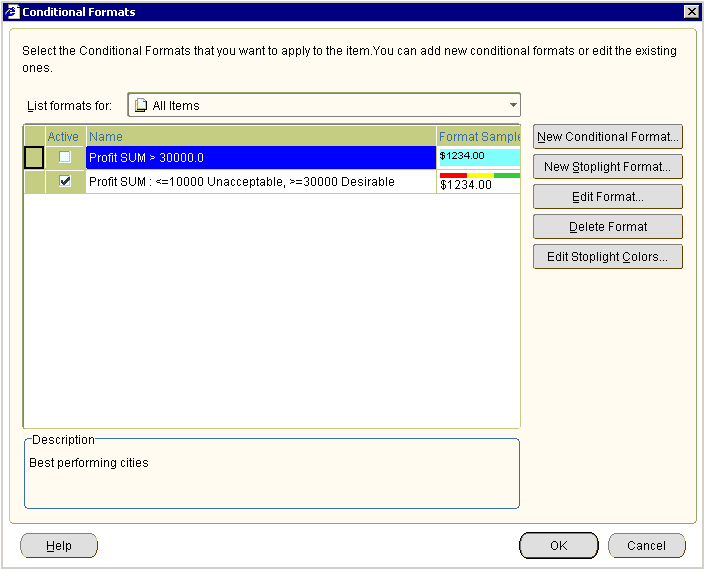Click the row selector of stoplight format row
704x569 pixels.
click(34, 182)
